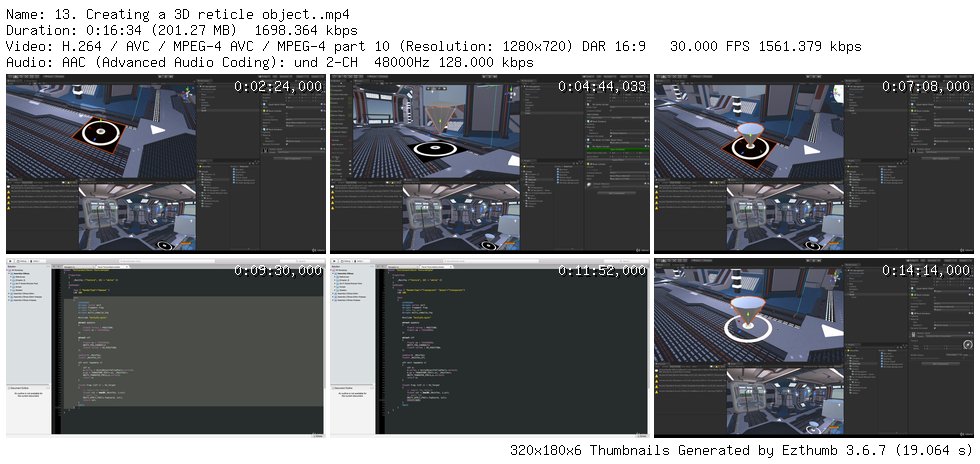
Task: Open the thumbnail stamped 0:07:08,000
Action: coord(814,163)
